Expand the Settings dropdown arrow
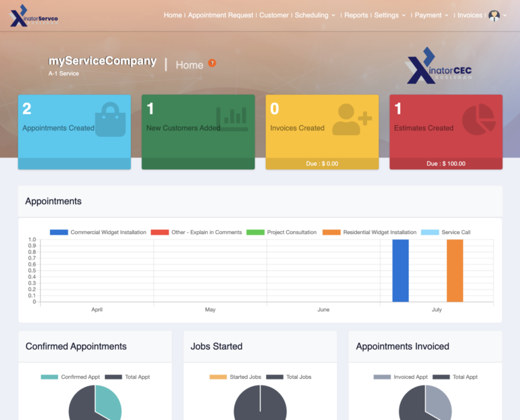Viewport: 520px width, 420px height. pos(404,16)
